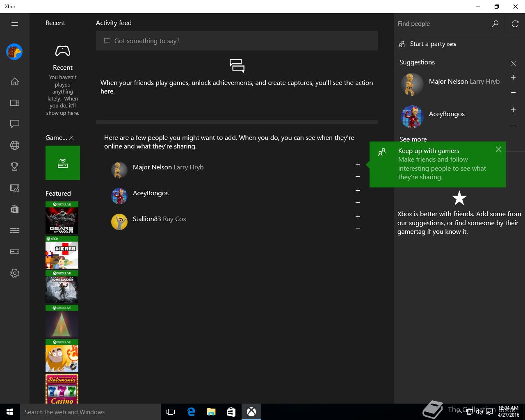The image size is (525, 420).
Task: Open #IDARB featured game thumbnail
Action: tap(62, 252)
